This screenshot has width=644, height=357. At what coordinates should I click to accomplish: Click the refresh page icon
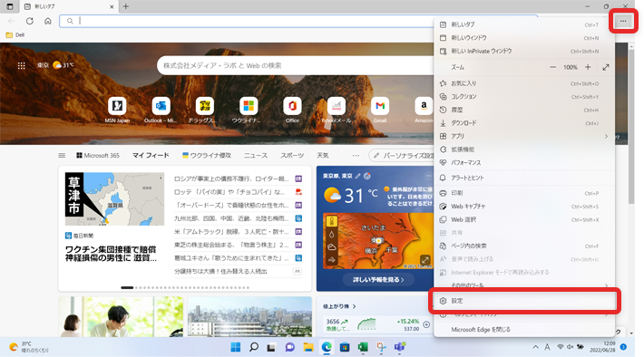[x=30, y=21]
